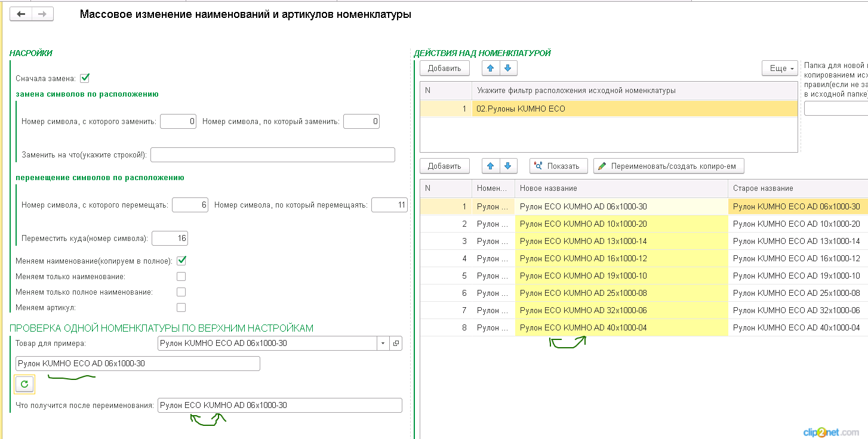868x439 pixels.
Task: Click the 'Номен...' column header
Action: [x=493, y=188]
